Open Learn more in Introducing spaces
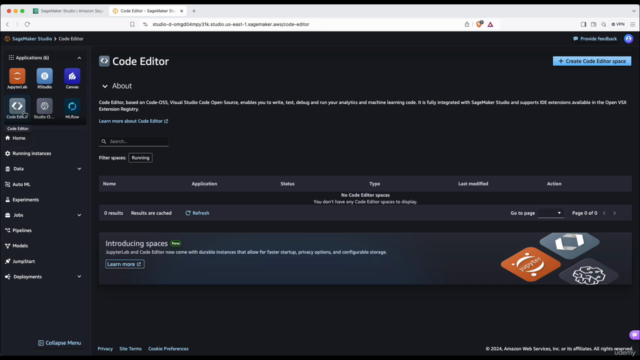The image size is (640, 360). [x=124, y=264]
